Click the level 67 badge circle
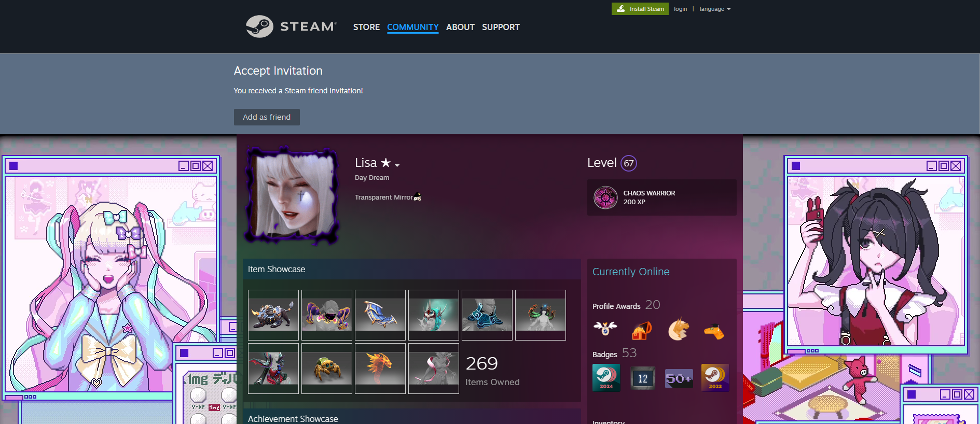This screenshot has height=424, width=980. 629,163
